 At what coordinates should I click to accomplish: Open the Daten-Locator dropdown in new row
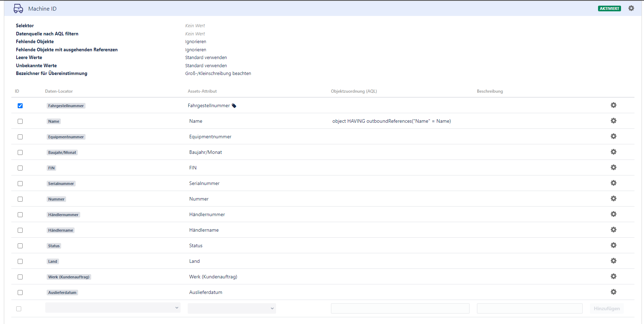[x=113, y=308]
